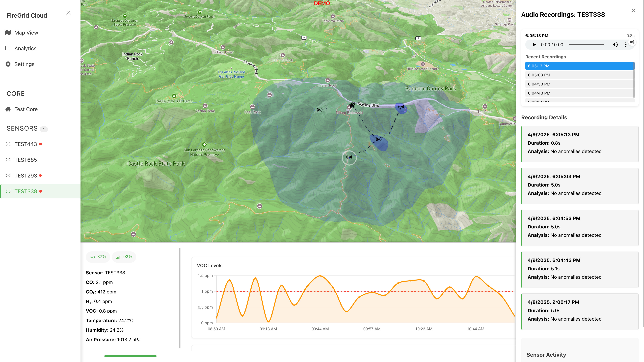Click the small speaker badge icon

point(632,42)
